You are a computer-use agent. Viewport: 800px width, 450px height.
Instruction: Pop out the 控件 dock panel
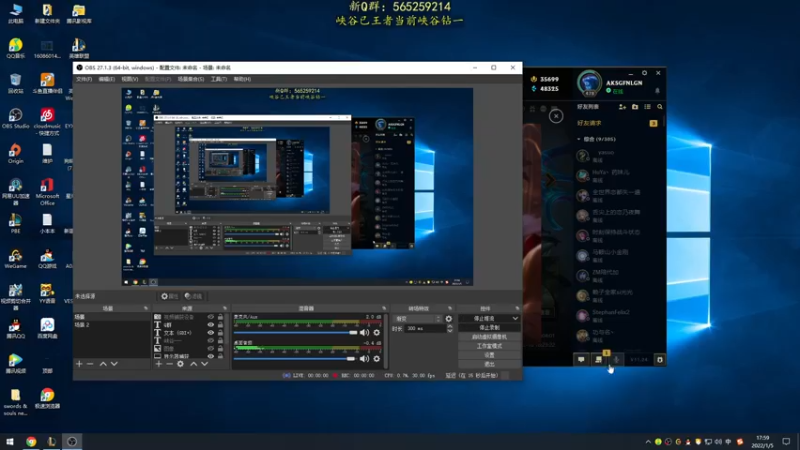pos(517,308)
